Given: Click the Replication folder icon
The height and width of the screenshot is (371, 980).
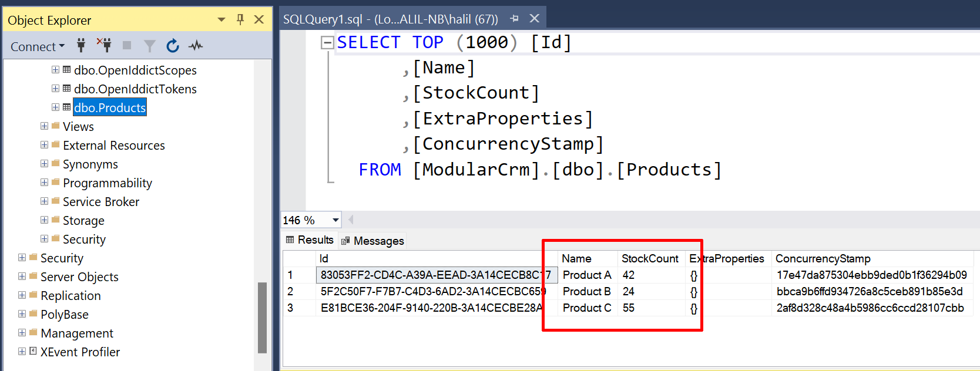Looking at the screenshot, I should pos(33,295).
